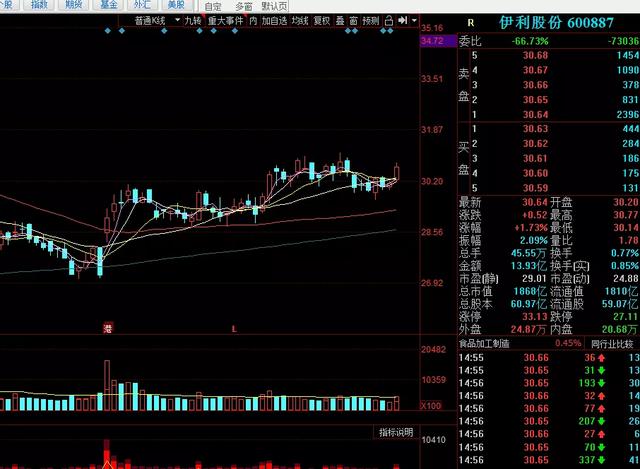
Task: Click the 窗 window icon in toolbar
Action: (x=353, y=20)
